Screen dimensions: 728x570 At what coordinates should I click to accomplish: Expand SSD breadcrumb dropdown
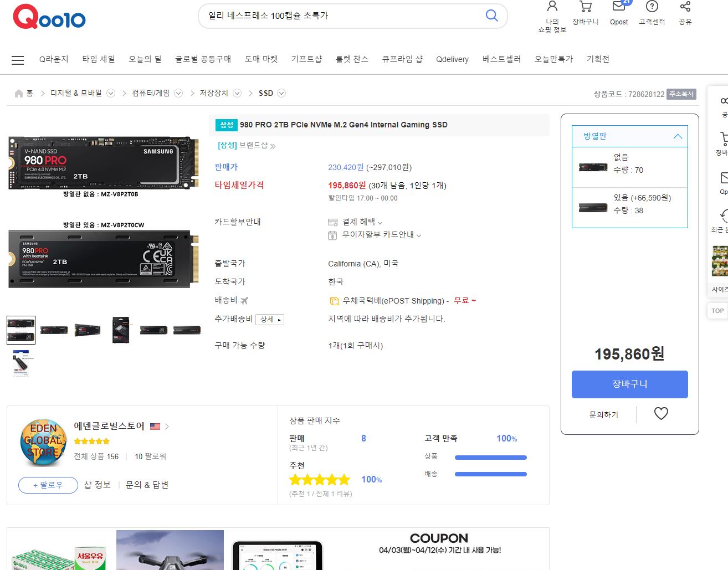tap(281, 93)
